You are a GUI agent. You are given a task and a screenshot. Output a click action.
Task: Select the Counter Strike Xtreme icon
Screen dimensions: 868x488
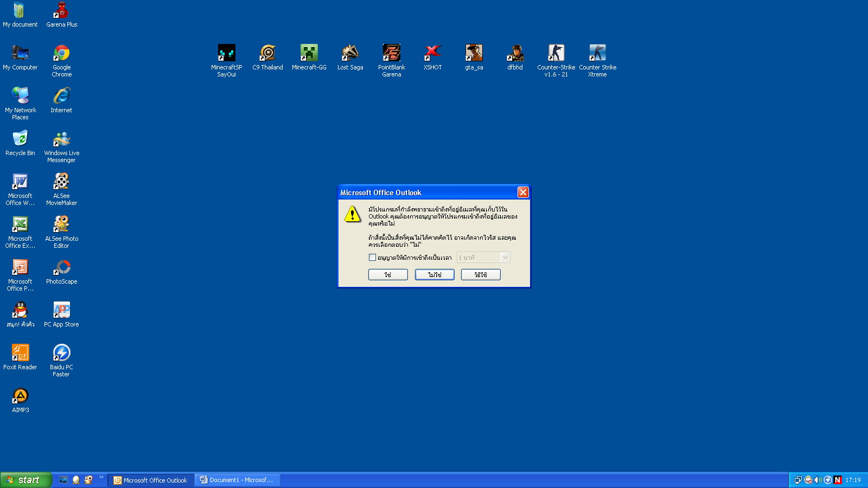pos(597,60)
